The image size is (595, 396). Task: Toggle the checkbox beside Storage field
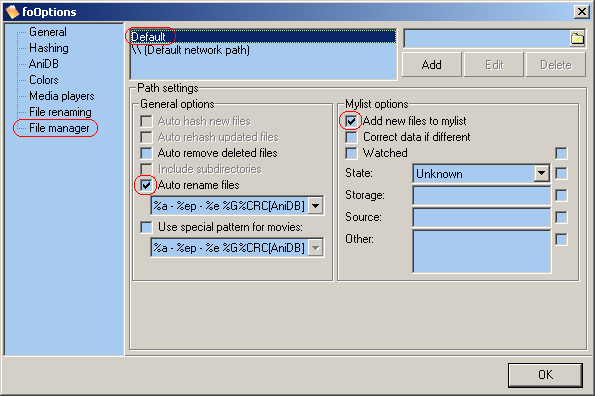click(561, 195)
